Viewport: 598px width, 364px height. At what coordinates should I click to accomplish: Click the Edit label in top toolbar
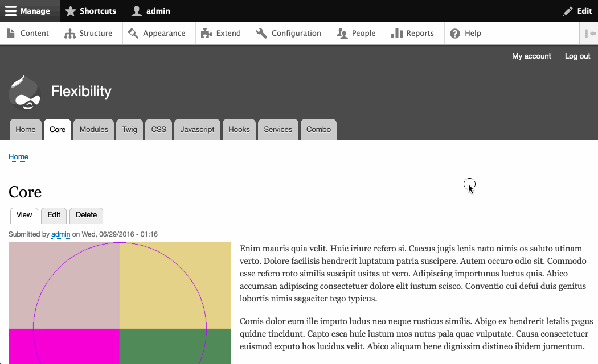click(x=584, y=11)
